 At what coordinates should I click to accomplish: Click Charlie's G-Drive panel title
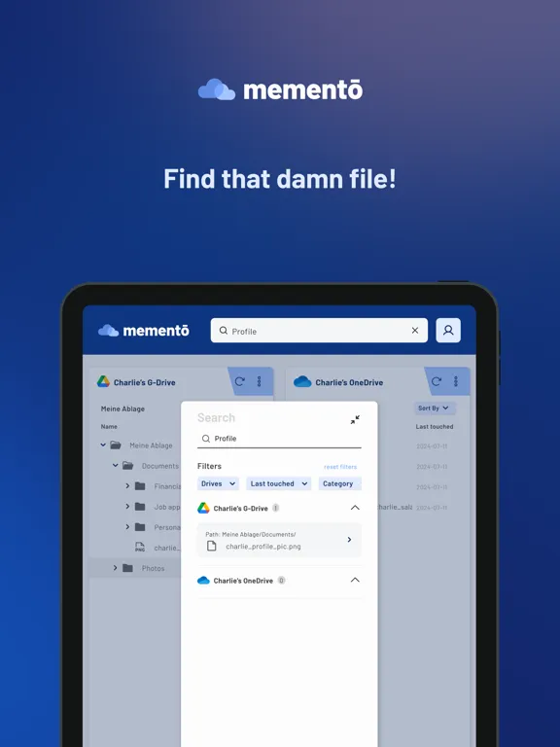144,382
